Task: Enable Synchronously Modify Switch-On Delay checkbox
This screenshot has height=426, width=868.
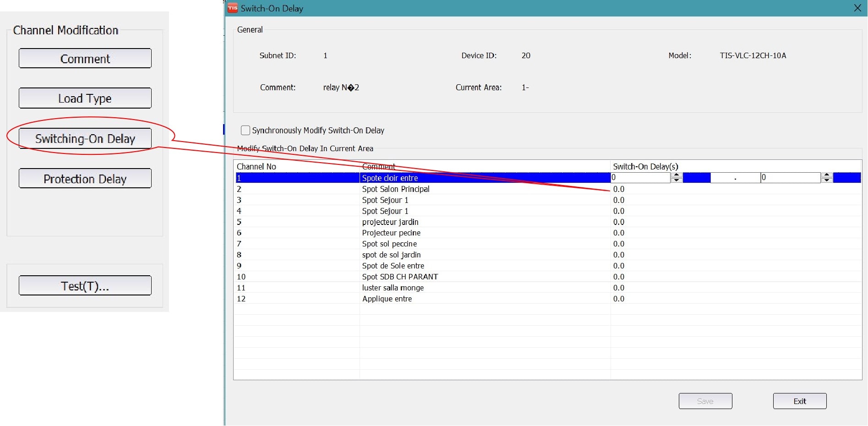Action: click(246, 131)
